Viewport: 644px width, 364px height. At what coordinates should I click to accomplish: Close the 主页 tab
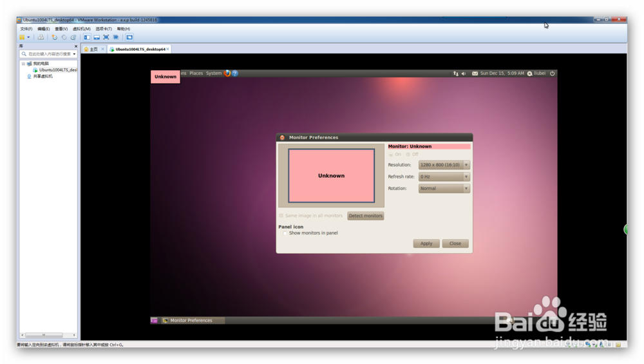(x=102, y=49)
